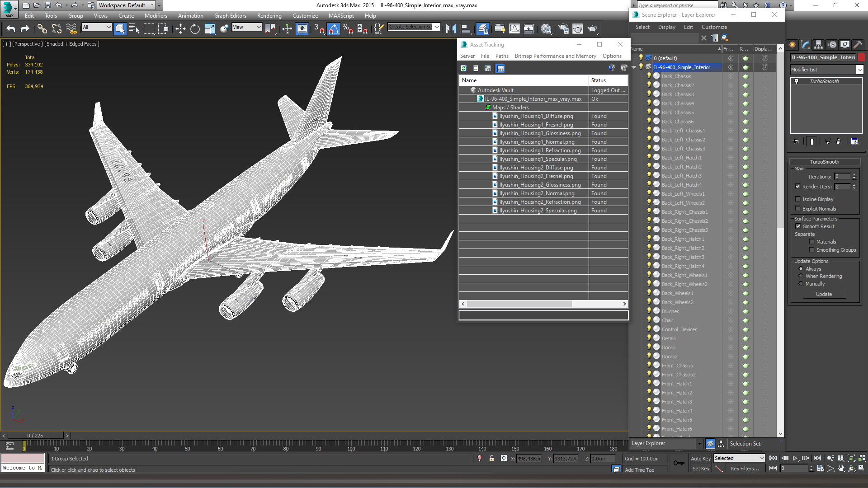Click the Mirror tool icon
The image size is (868, 488).
tap(451, 29)
